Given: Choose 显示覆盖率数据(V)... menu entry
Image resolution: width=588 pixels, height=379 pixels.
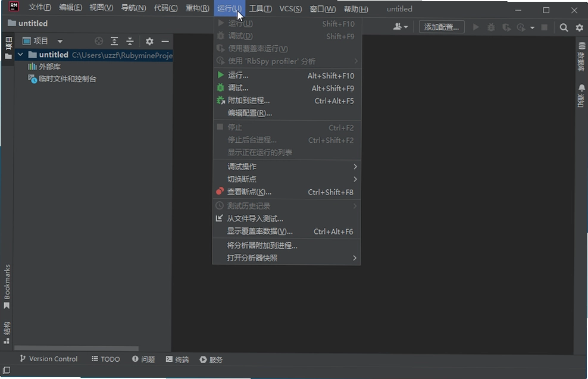Looking at the screenshot, I should [286, 231].
